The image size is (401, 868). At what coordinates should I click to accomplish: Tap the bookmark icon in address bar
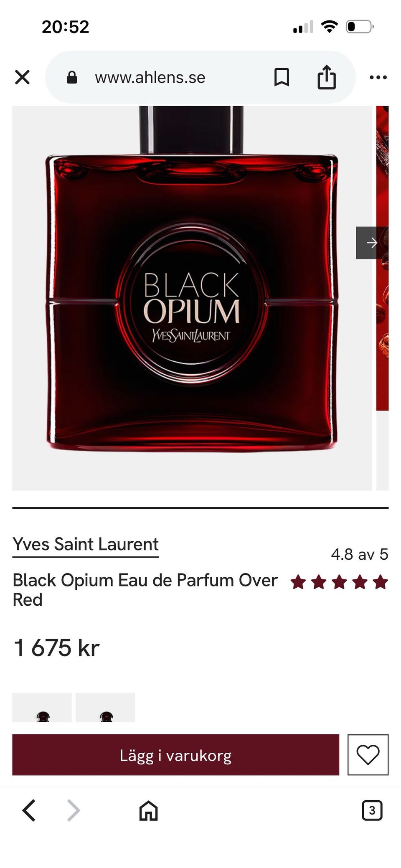(282, 77)
